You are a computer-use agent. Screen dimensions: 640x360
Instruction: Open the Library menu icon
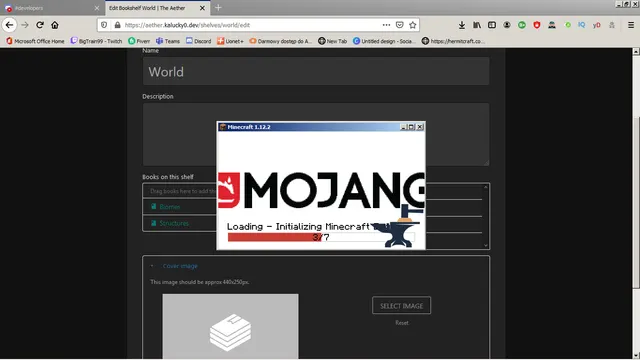click(x=477, y=25)
